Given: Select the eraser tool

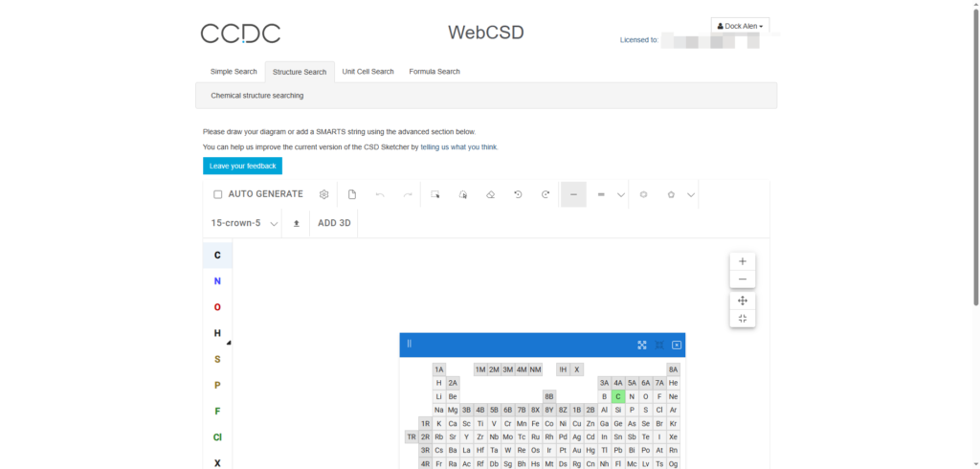Looking at the screenshot, I should tap(490, 194).
